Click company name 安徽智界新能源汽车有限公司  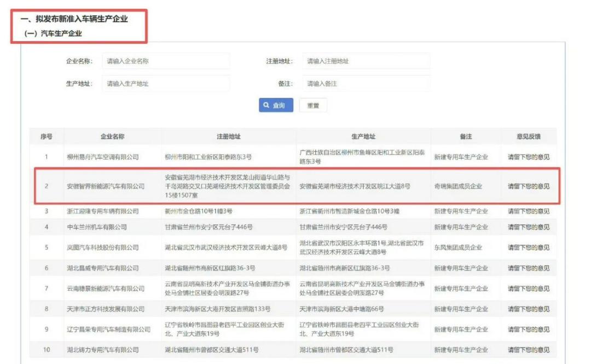click(106, 186)
